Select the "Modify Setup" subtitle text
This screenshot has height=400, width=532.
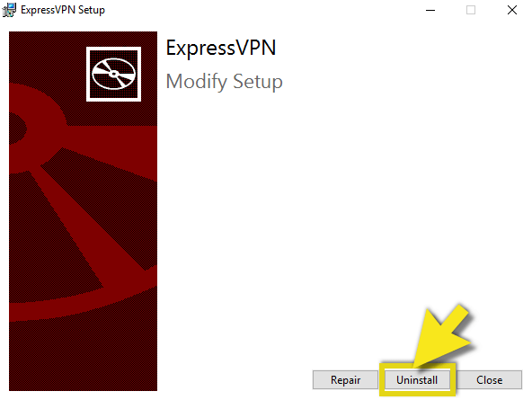point(225,82)
